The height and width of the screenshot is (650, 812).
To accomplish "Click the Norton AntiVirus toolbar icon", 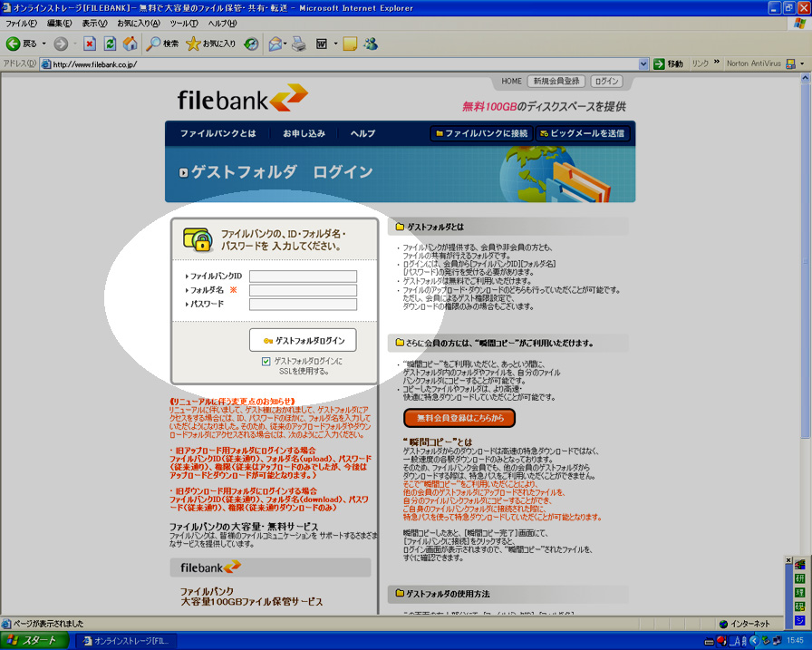I will (790, 63).
